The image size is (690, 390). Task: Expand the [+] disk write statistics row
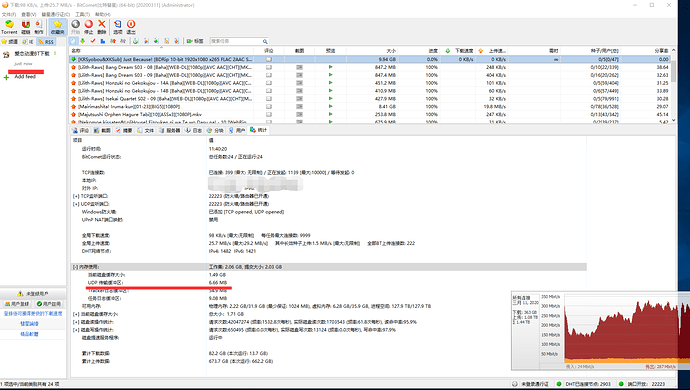(x=76, y=330)
